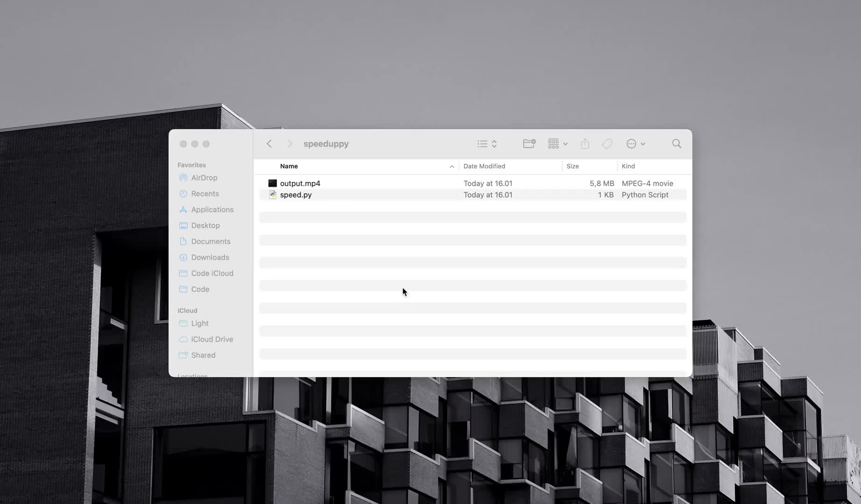
Task: Click the Applications sidebar icon
Action: pos(183,210)
